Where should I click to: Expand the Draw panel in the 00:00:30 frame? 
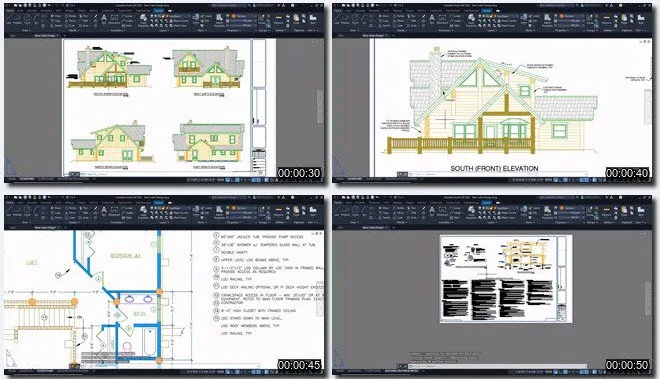[x=26, y=31]
